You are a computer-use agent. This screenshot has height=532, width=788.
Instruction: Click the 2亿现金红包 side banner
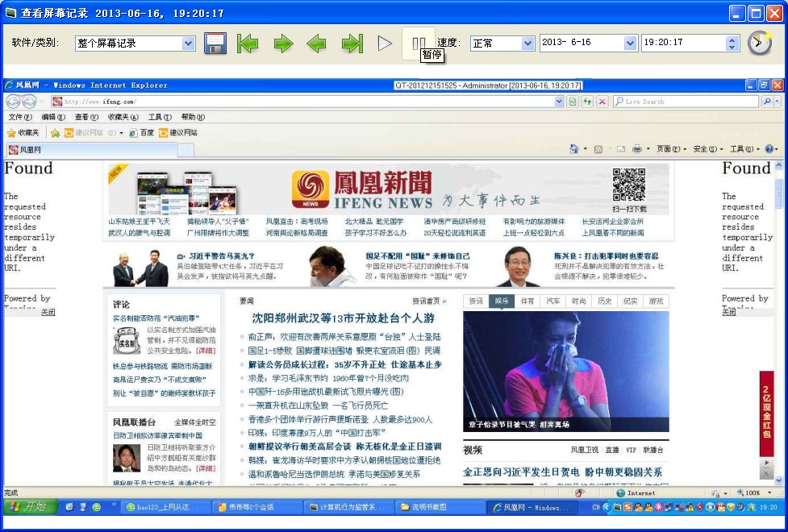click(x=766, y=413)
